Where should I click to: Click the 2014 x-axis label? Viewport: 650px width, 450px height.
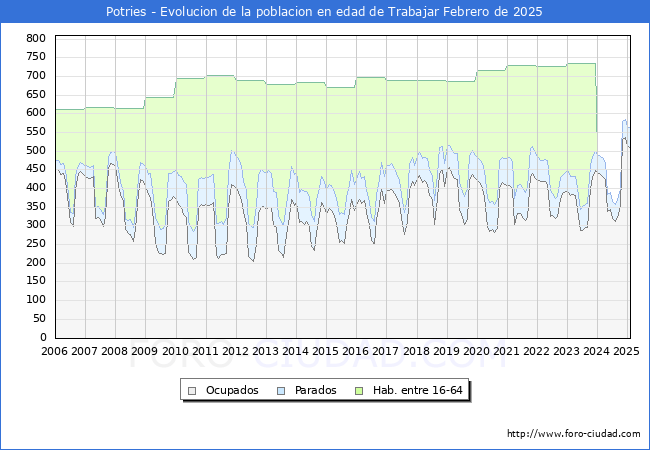point(295,351)
